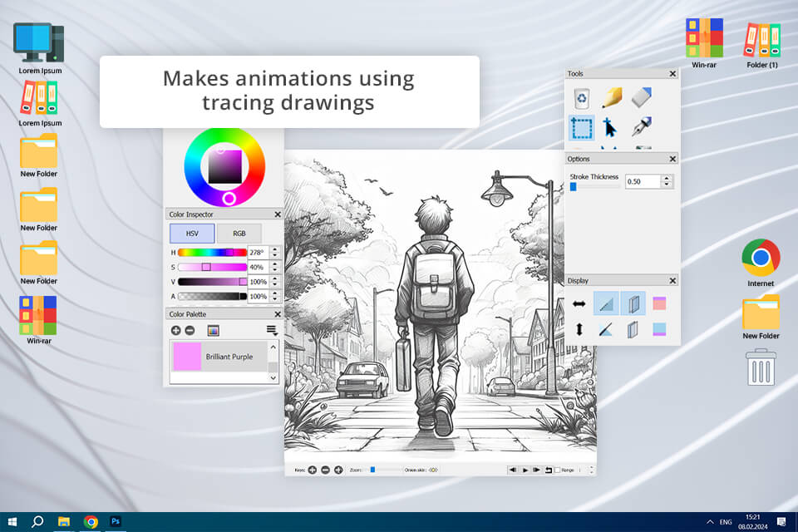The image size is (798, 532).
Task: Toggle blue onion skin color button
Action: 659,329
